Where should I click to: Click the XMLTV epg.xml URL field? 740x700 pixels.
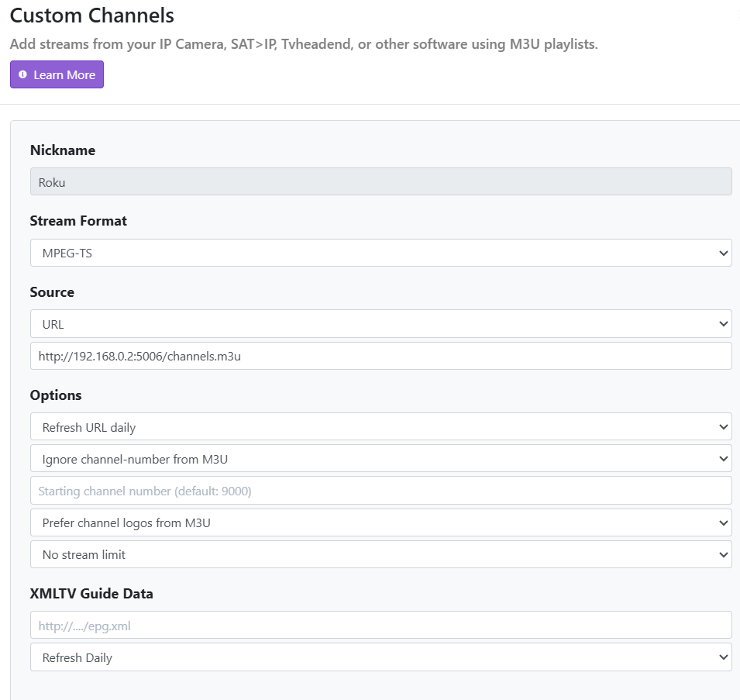(380, 626)
